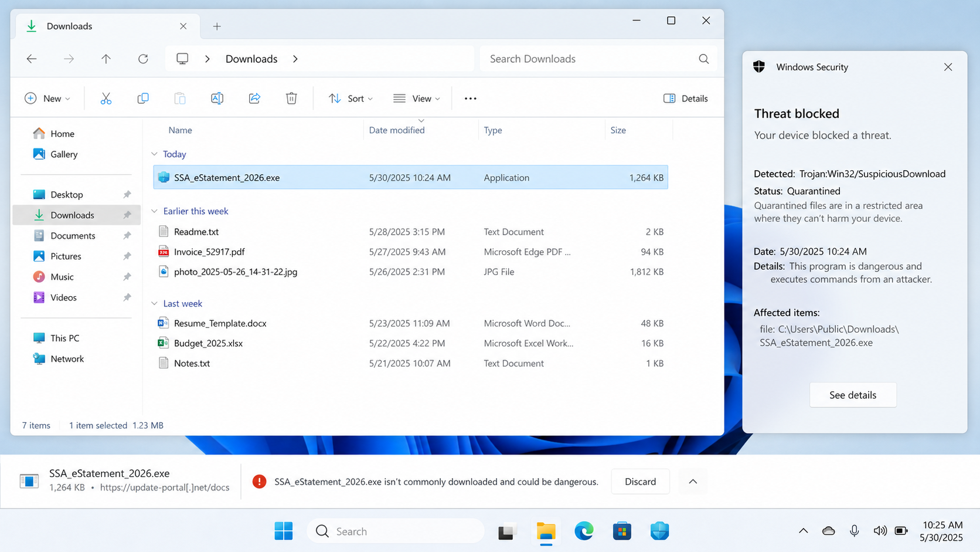Go up one folder level arrow
The width and height of the screenshot is (980, 552).
pyautogui.click(x=106, y=59)
